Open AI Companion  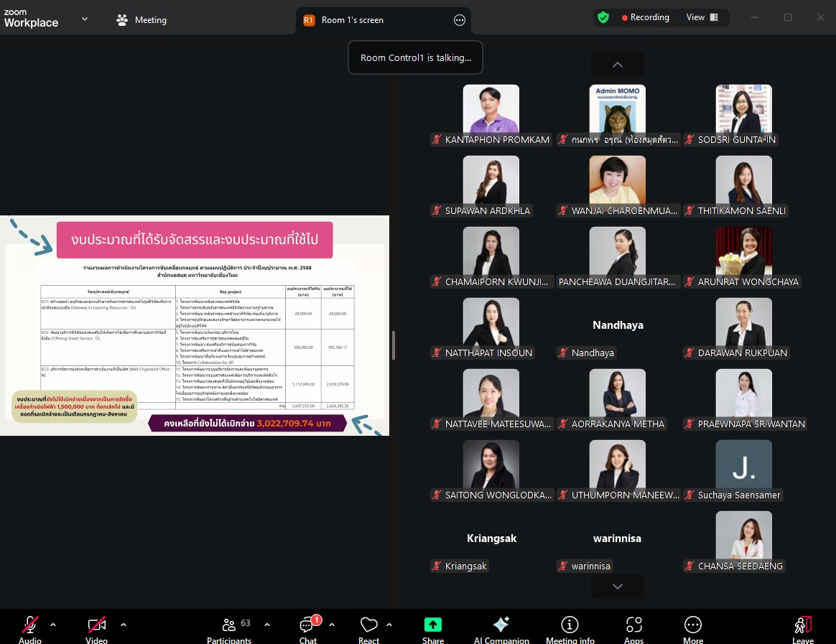pyautogui.click(x=501, y=630)
